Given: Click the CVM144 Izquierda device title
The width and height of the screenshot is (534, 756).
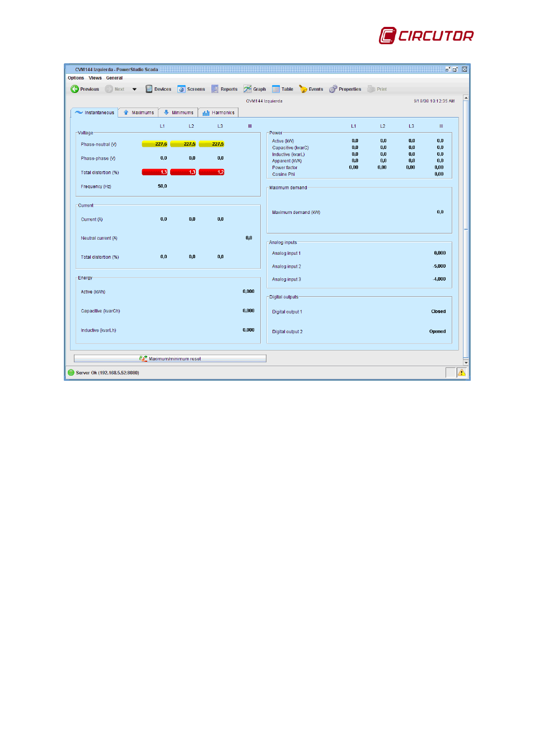Looking at the screenshot, I should (264, 101).
